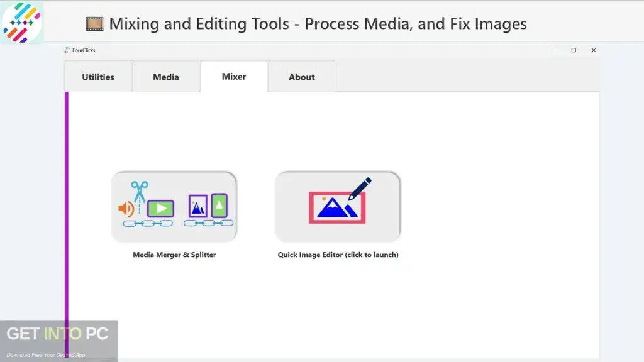The height and width of the screenshot is (362, 644).
Task: Click the "Media Merger & Splitter" label
Action: point(174,255)
